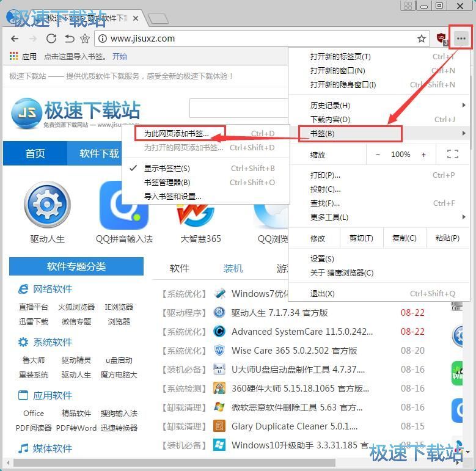Select 为此网页添加书签 menu item

click(x=205, y=134)
